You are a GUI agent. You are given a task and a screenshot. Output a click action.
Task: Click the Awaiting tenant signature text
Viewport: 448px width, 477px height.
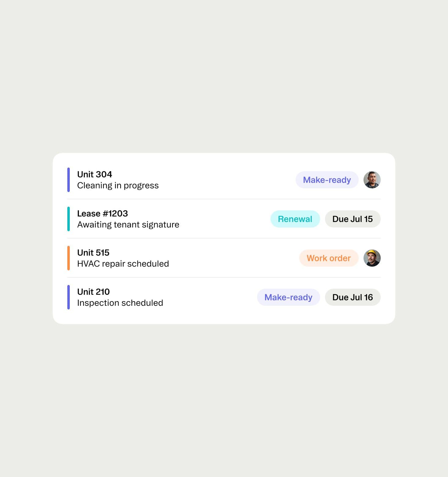128,224
